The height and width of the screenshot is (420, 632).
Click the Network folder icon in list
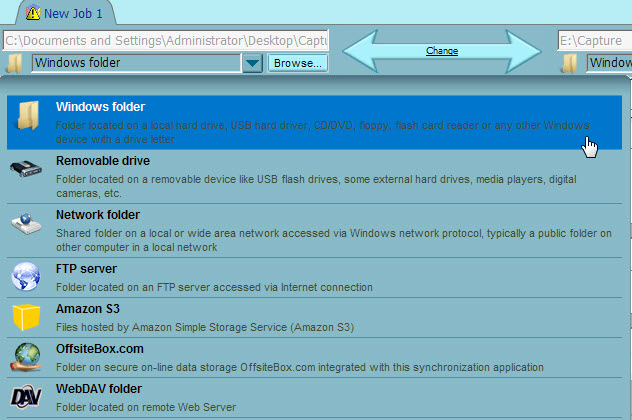tap(27, 223)
